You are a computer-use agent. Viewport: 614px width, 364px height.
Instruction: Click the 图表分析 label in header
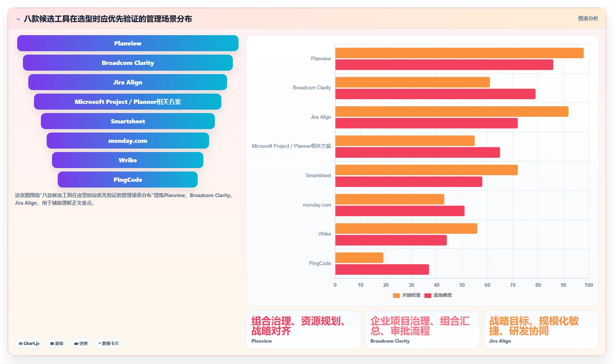pos(588,18)
